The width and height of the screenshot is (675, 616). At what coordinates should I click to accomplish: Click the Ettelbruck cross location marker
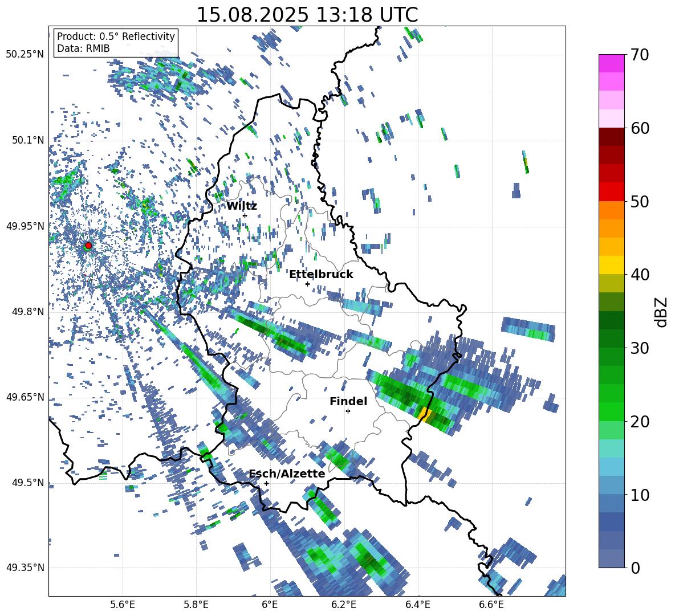click(307, 284)
